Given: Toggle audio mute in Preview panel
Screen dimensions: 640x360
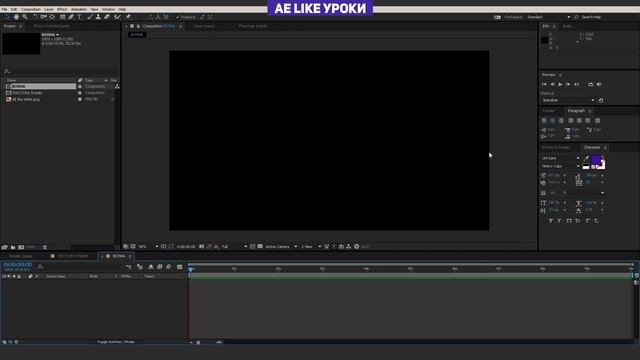Looking at the screenshot, I should tap(599, 84).
